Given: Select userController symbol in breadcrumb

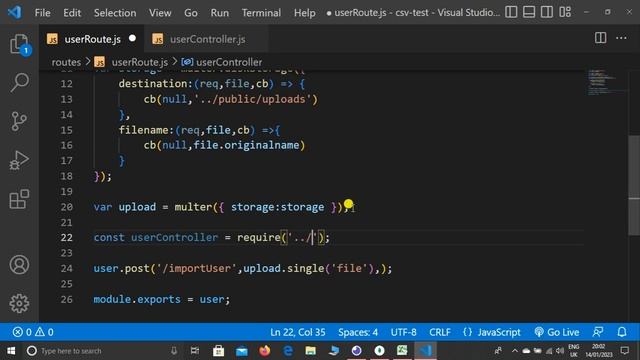Looking at the screenshot, I should click(x=229, y=62).
